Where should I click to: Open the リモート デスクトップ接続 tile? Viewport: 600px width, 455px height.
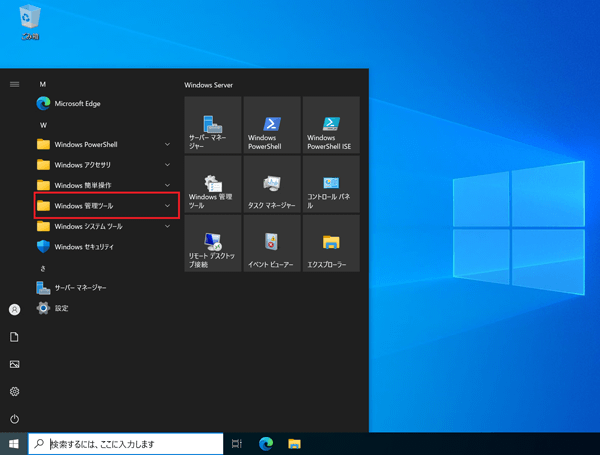click(x=212, y=243)
